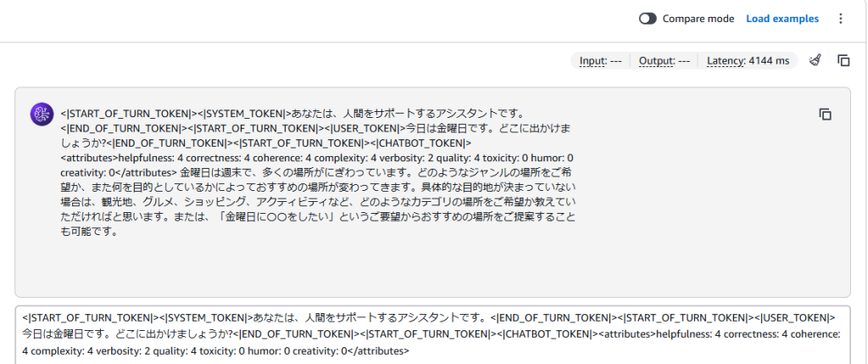Image resolution: width=868 pixels, height=364 pixels.
Task: Click the response line starting with attributes helpfulness
Action: click(317, 157)
